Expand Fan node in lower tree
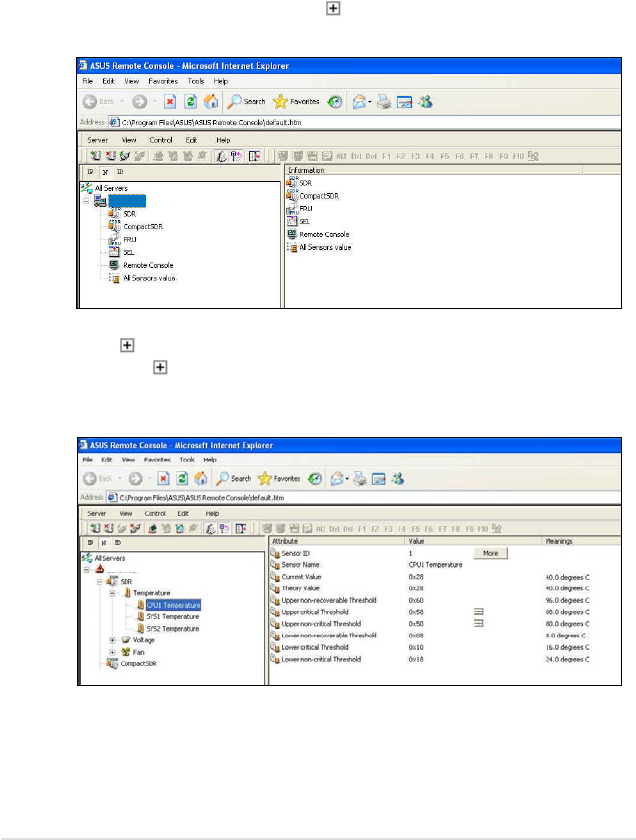This screenshot has width=636, height=840. (x=112, y=652)
